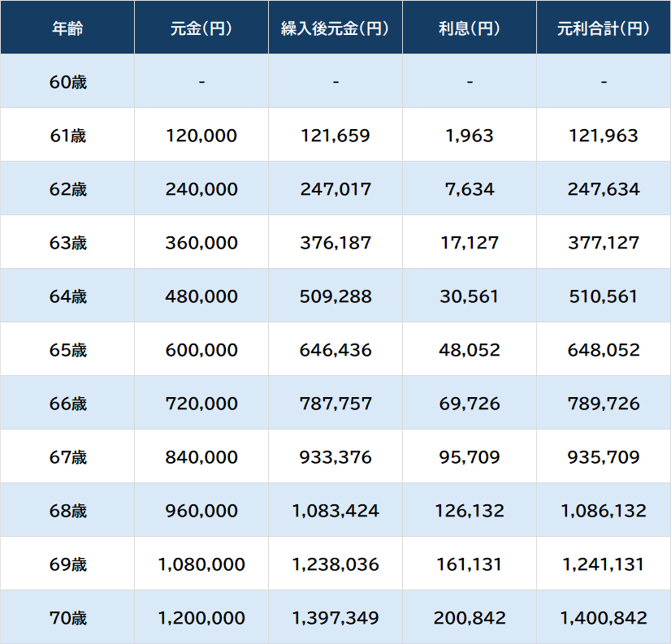Select the 70歳 principal value 1,200,000
671x644 pixels.
201,618
